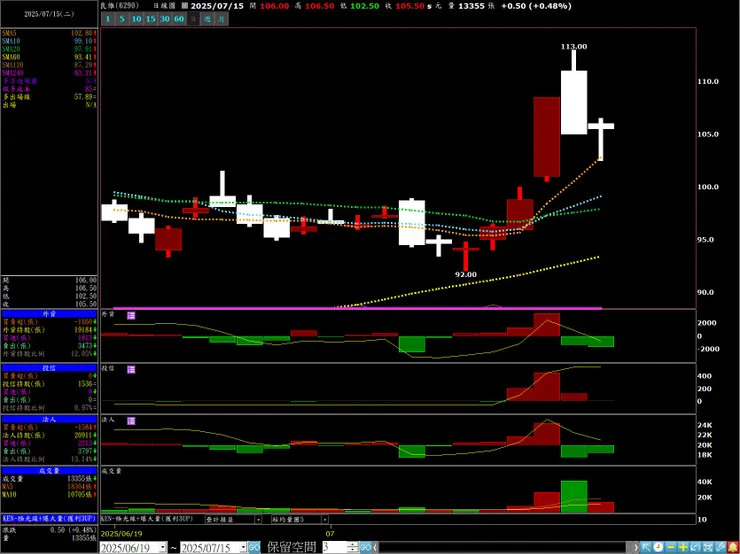Click the MA5 volume value 18304
740x554 pixels.
coord(79,486)
